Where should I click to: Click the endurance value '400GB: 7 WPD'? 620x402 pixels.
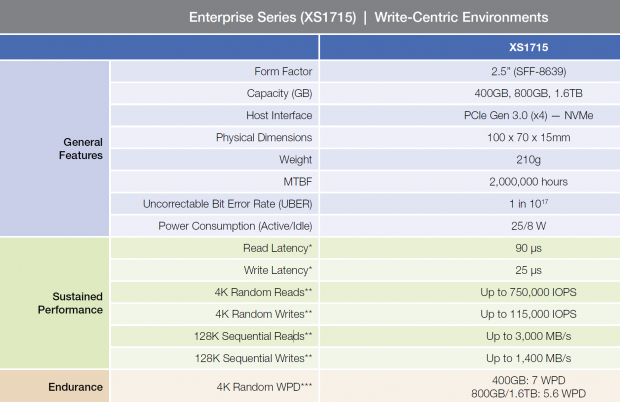pos(528,380)
